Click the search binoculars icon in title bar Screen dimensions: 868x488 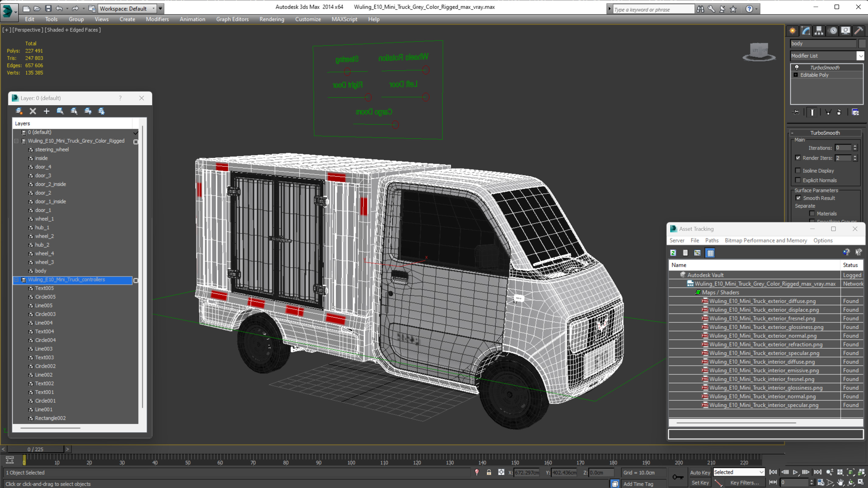(701, 9)
